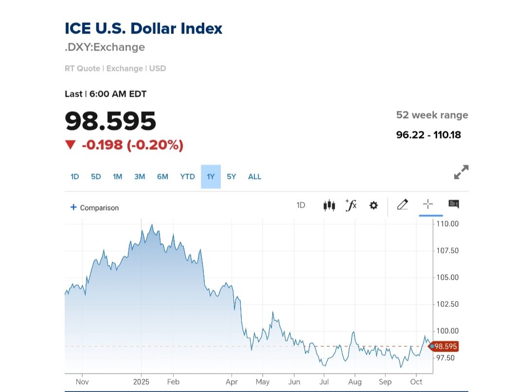Select the 5Y time range
Viewport: 532px width, 392px height.
(231, 177)
